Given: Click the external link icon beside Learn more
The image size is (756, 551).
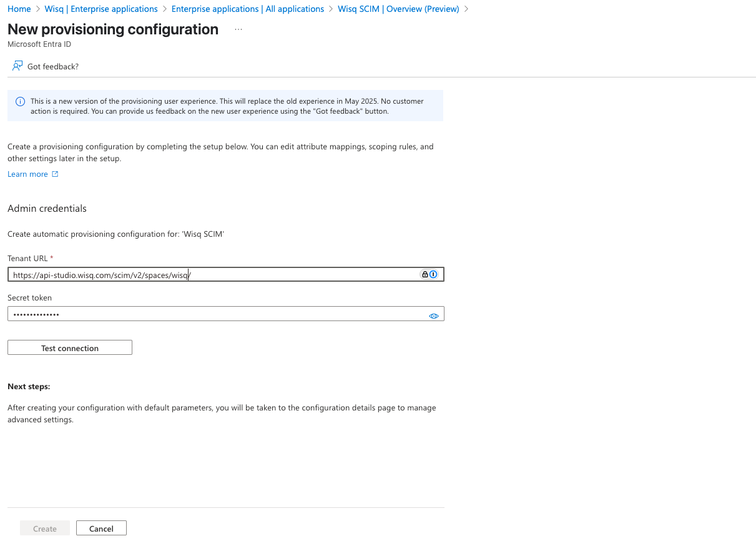Looking at the screenshot, I should [x=55, y=174].
